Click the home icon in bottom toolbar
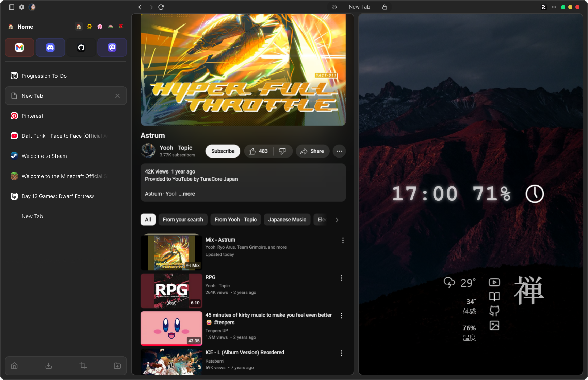Image resolution: width=588 pixels, height=380 pixels. coord(14,366)
